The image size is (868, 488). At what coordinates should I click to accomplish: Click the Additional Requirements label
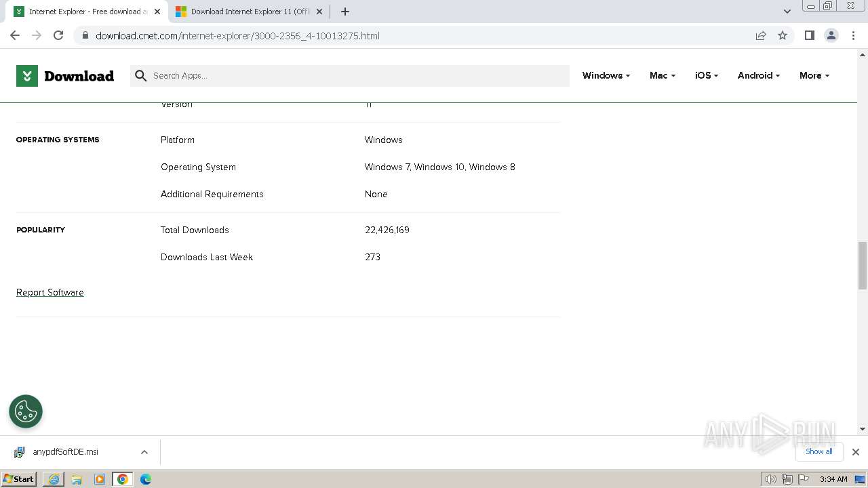[212, 195]
